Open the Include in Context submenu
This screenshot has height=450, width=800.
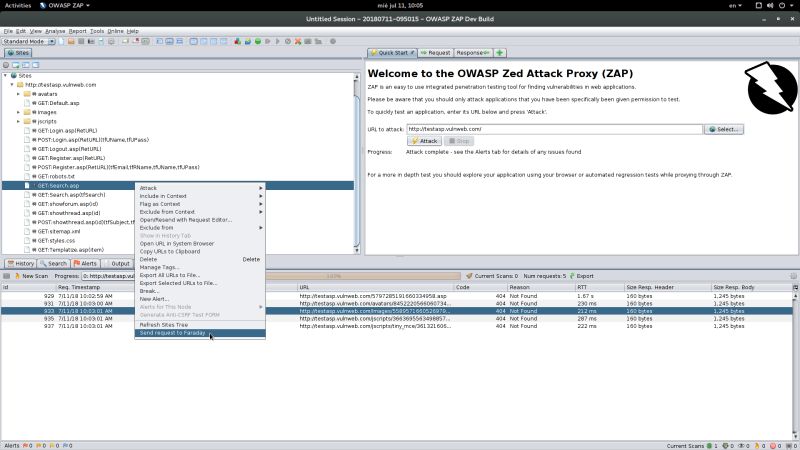coord(200,196)
